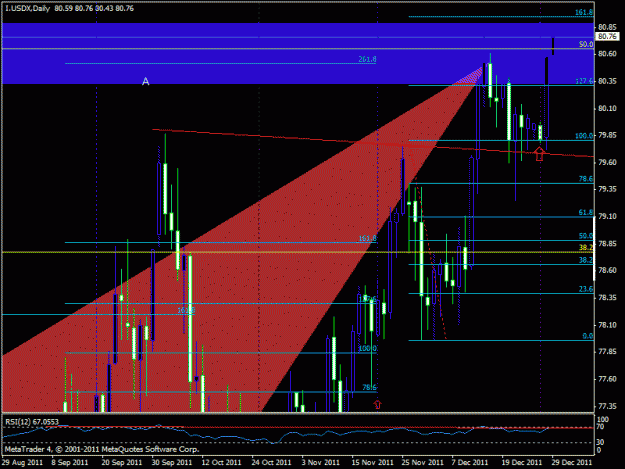Image resolution: width=625 pixels, height=469 pixels.
Task: Click the 79.60 price axis label
Action: coord(607,162)
